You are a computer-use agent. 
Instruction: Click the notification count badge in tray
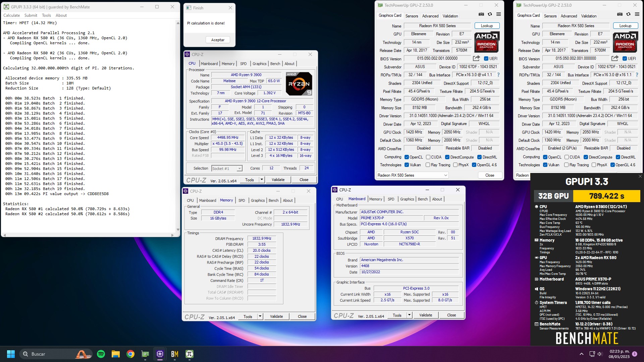pyautogui.click(x=635, y=354)
